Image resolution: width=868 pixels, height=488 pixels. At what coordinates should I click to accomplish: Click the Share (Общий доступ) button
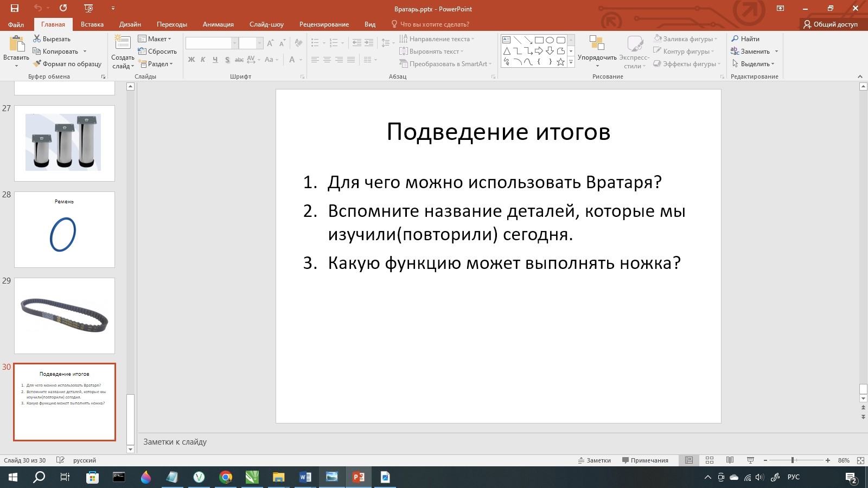(831, 24)
